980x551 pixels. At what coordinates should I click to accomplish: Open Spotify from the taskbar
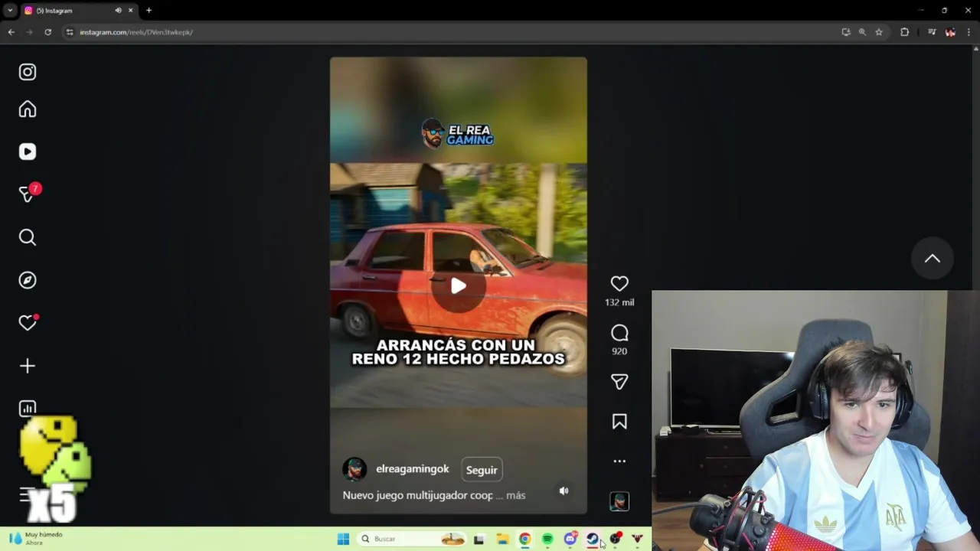coord(547,539)
